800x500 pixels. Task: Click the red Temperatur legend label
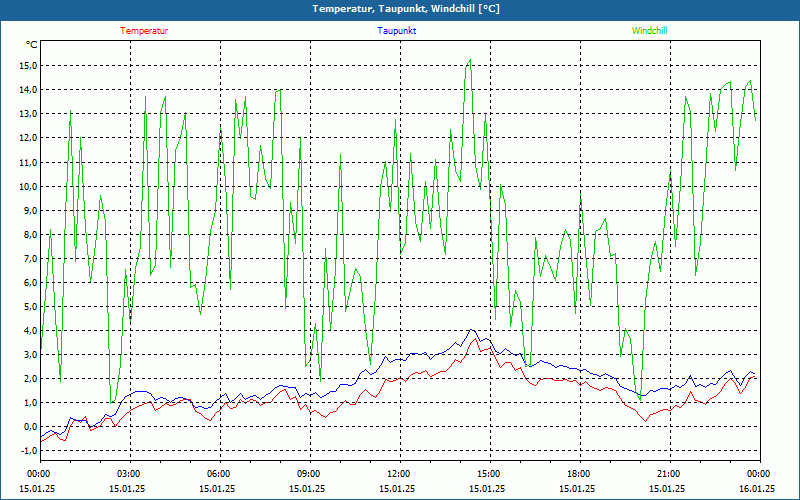click(x=144, y=30)
